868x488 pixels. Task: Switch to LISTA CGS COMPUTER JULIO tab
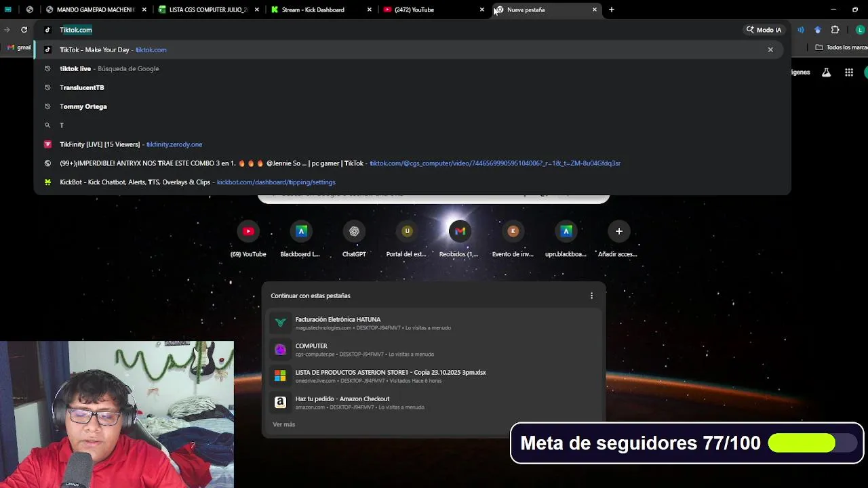click(x=208, y=9)
